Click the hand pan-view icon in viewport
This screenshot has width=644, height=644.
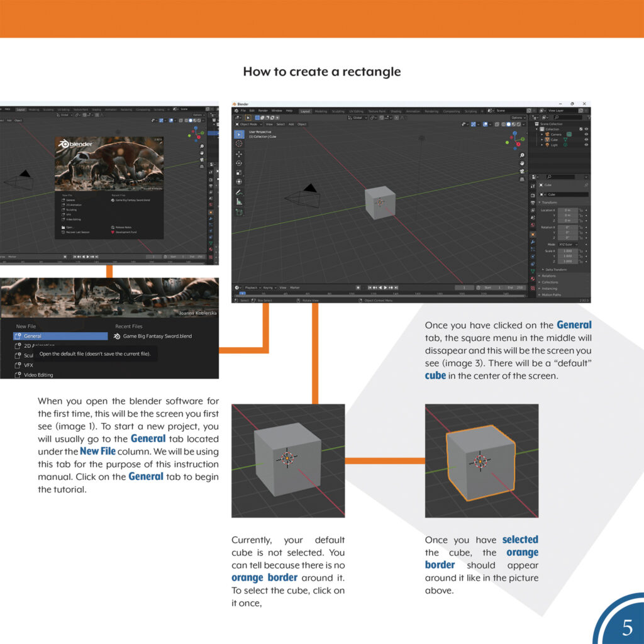coord(522,163)
